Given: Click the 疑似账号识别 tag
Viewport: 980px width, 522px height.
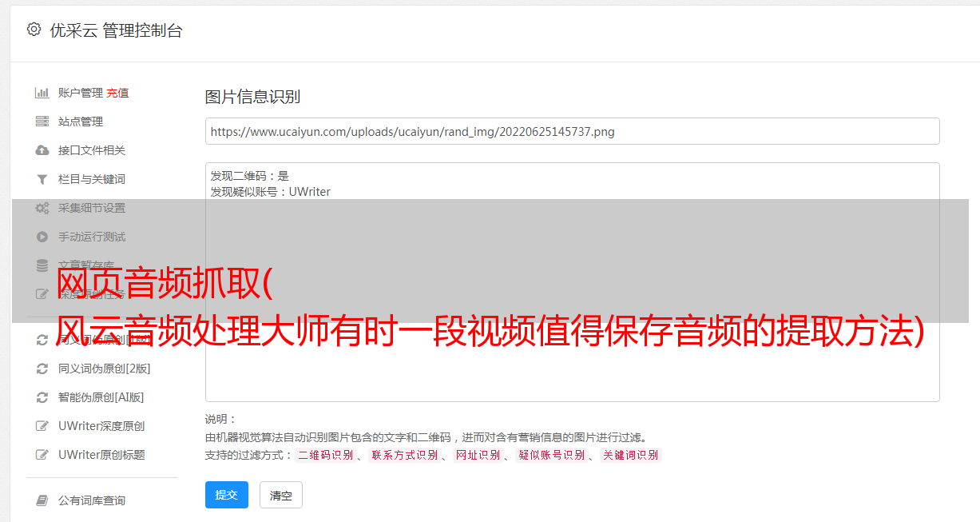Looking at the screenshot, I should coord(551,455).
